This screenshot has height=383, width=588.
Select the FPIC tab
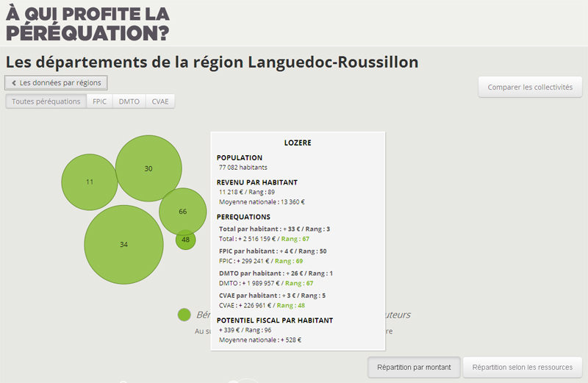pyautogui.click(x=99, y=101)
